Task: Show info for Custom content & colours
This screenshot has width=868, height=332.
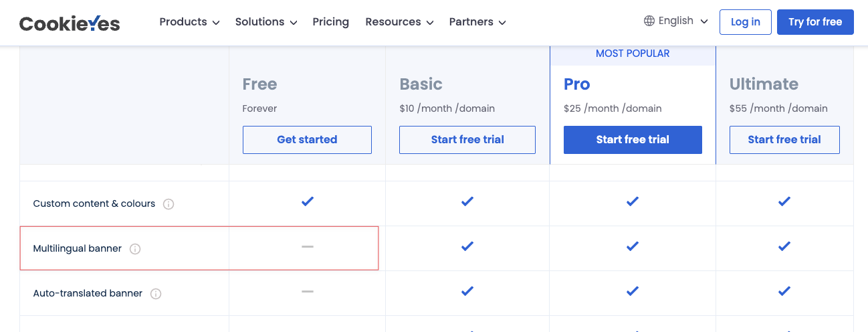Action: (x=169, y=204)
